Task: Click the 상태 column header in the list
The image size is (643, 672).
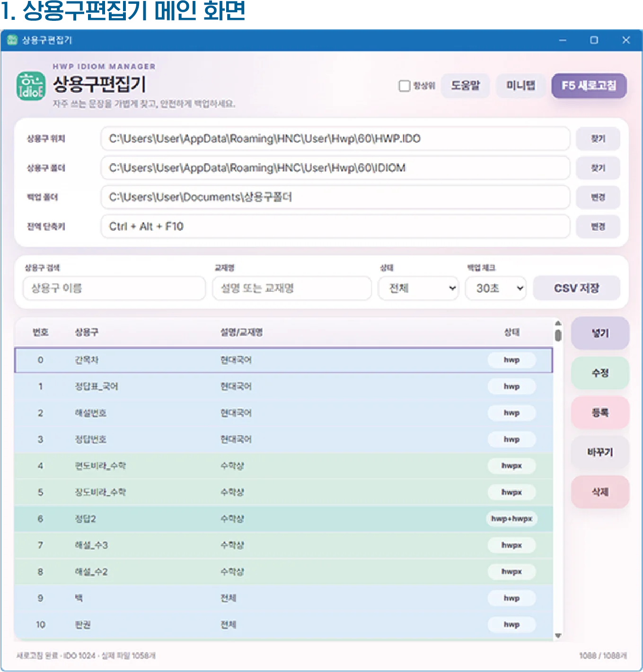Action: pyautogui.click(x=511, y=332)
